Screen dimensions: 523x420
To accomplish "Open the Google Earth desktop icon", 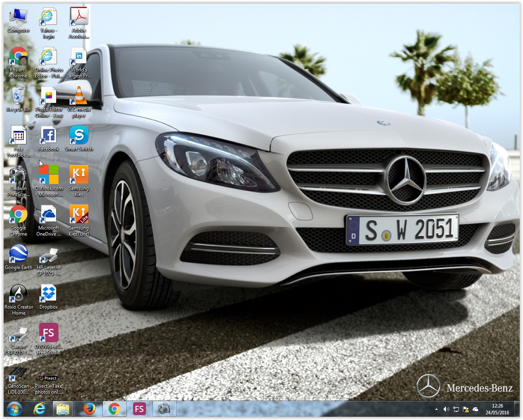I will click(x=19, y=257).
